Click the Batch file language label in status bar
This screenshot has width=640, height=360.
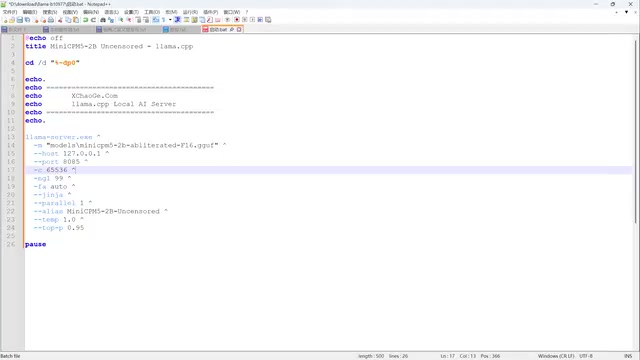coord(11,356)
